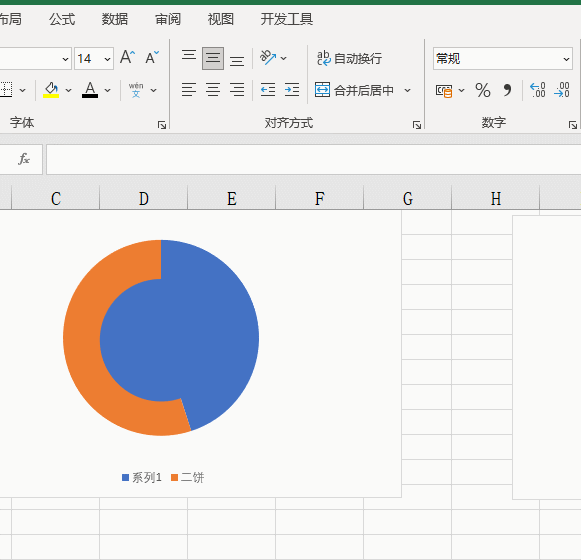The height and width of the screenshot is (560, 581).
Task: Select column E header
Action: point(232,198)
